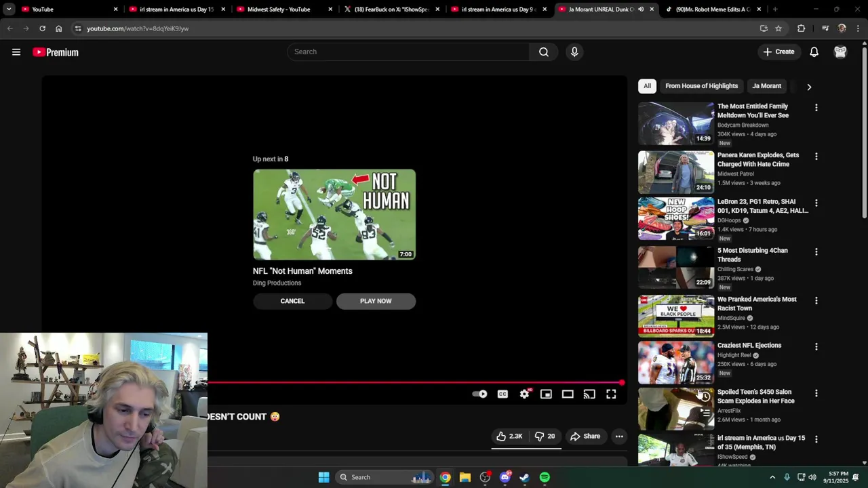This screenshot has width=868, height=488.
Task: Add Spoiled Teen video to queue
Action: point(705,412)
